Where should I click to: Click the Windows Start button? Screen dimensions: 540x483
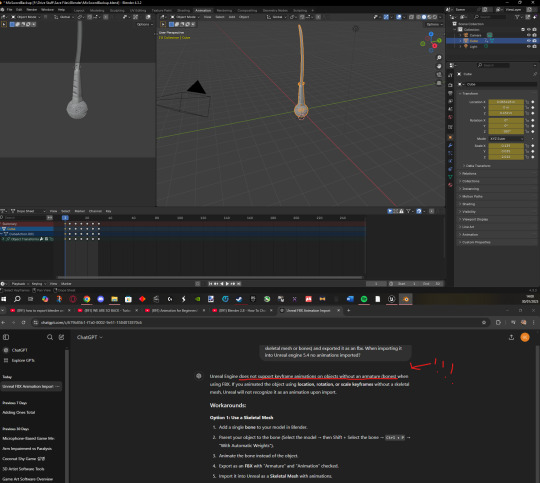(x=3, y=299)
